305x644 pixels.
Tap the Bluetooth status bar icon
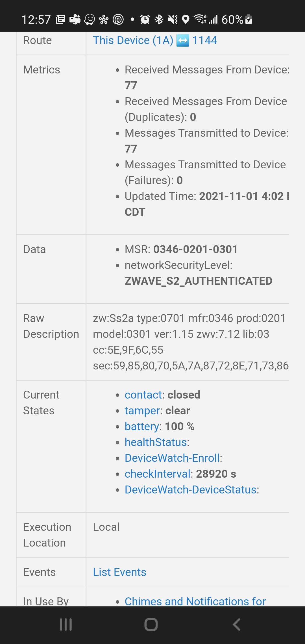159,19
